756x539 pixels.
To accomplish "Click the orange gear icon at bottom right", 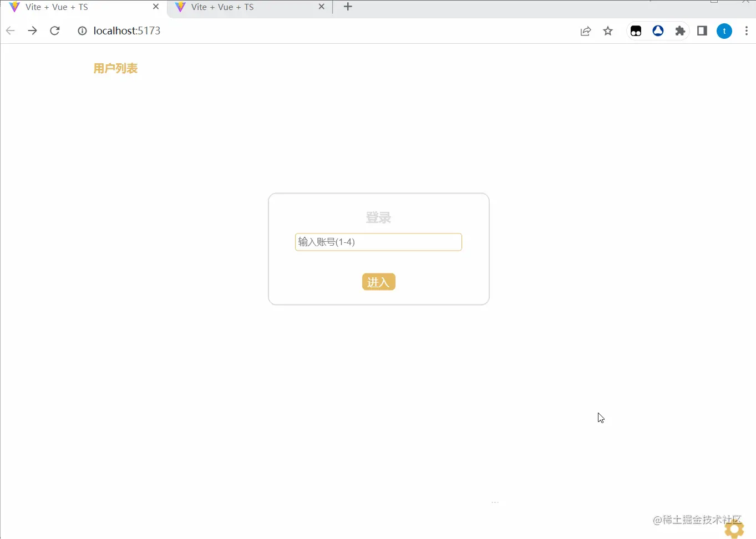I will [734, 528].
